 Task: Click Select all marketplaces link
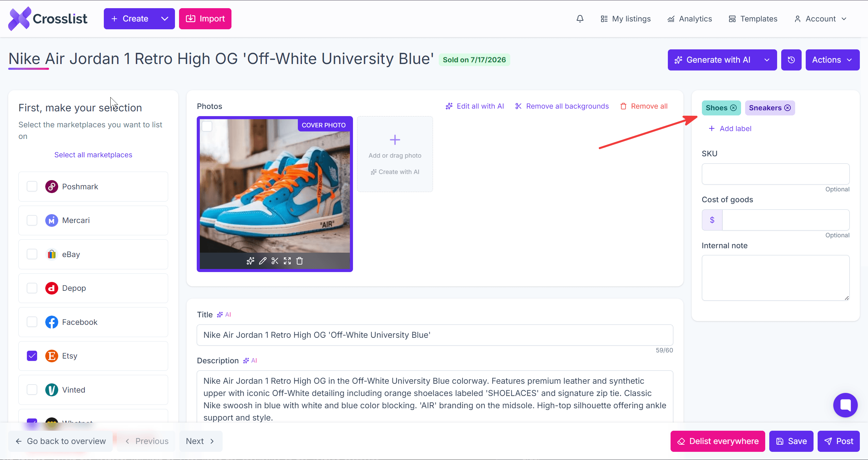tap(93, 155)
